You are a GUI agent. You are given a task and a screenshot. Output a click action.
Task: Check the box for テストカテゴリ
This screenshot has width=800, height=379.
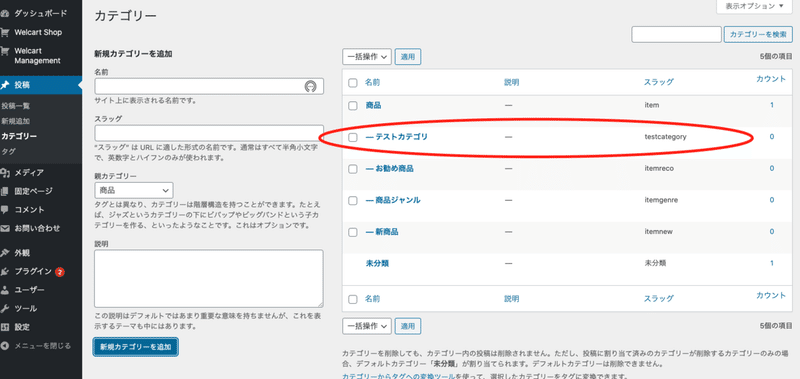click(353, 137)
